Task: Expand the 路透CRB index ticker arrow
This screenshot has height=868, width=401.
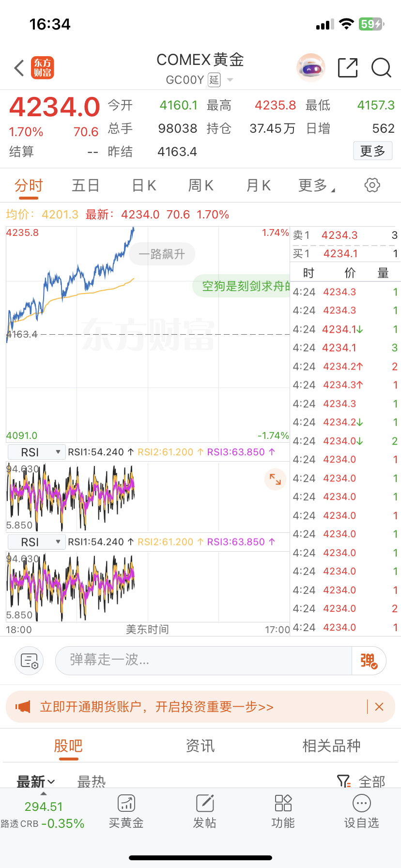Action: click(44, 794)
